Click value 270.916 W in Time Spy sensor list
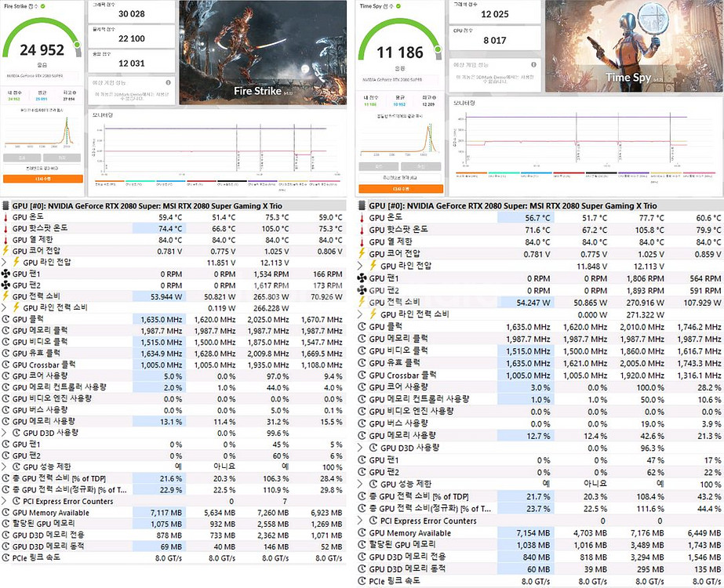 click(x=645, y=303)
